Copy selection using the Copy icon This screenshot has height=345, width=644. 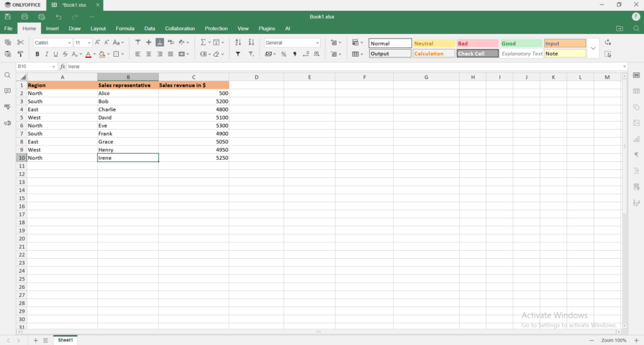pyautogui.click(x=8, y=42)
